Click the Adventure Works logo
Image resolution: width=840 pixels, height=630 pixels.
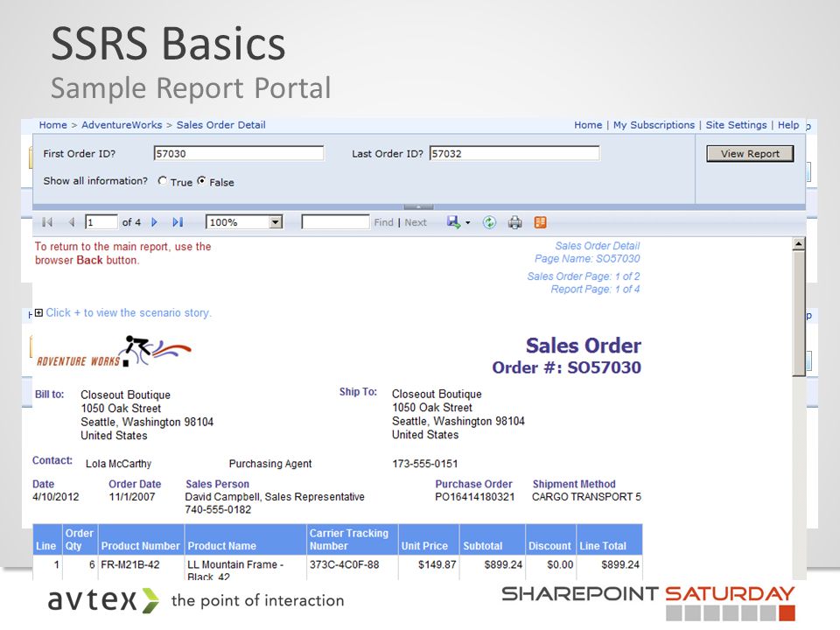114,352
